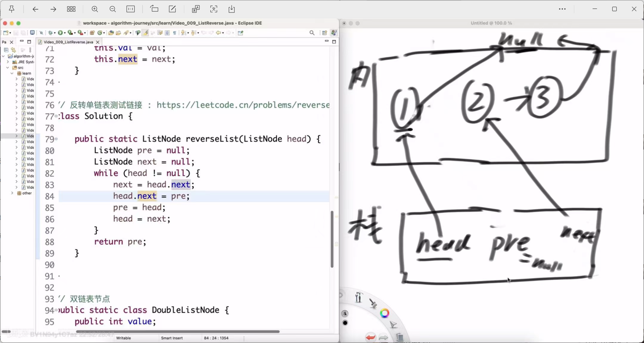Run the program with green Run button
The width and height of the screenshot is (644, 343).
[x=60, y=33]
